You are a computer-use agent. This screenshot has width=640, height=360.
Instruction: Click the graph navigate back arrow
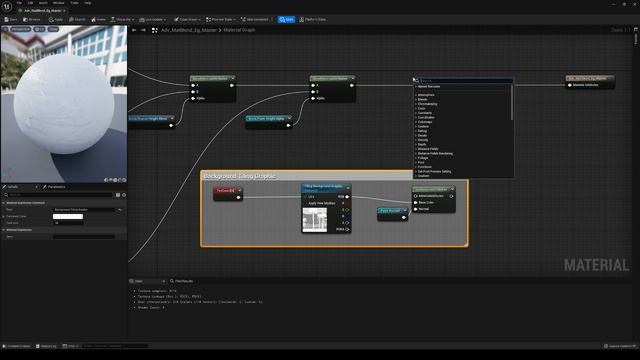(x=134, y=30)
